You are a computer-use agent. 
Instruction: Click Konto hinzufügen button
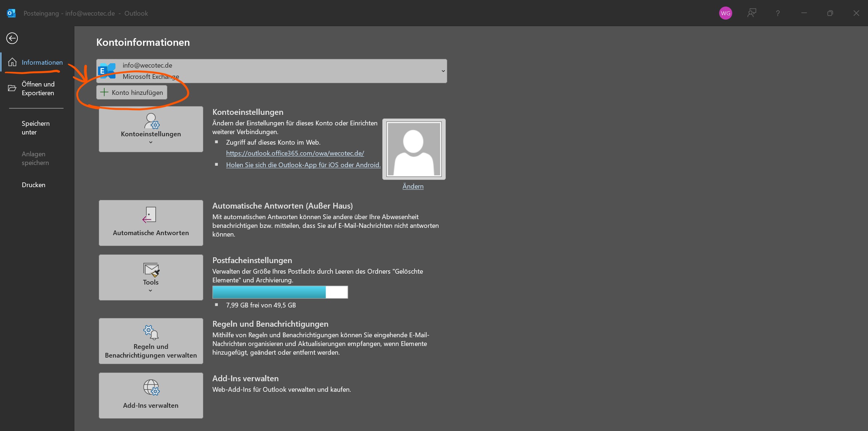[132, 92]
